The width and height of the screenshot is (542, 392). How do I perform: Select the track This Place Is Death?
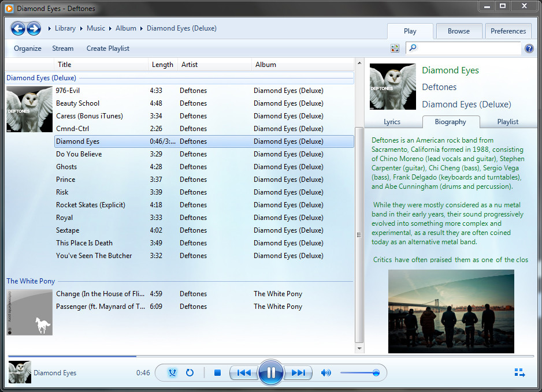coord(204,243)
